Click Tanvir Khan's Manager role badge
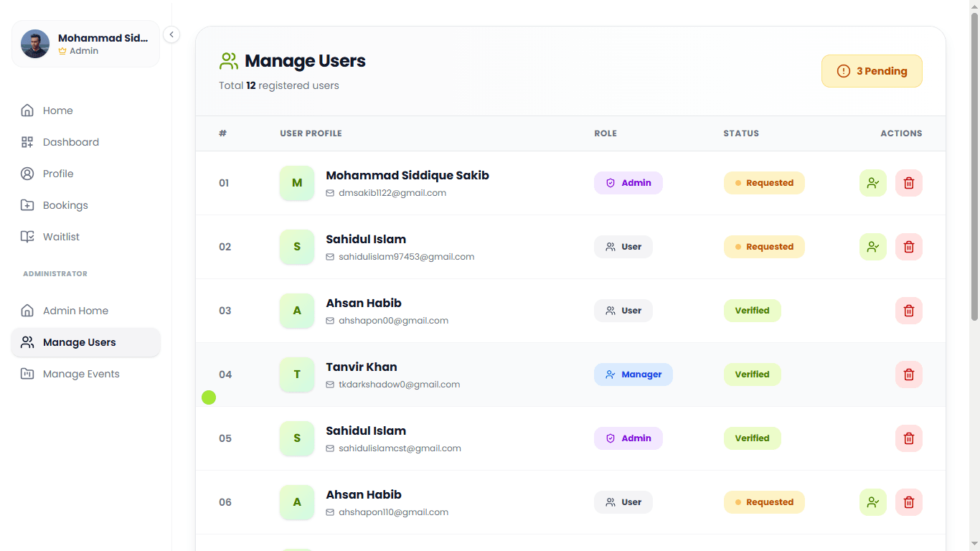Viewport: 980px width, 551px height. pyautogui.click(x=633, y=375)
